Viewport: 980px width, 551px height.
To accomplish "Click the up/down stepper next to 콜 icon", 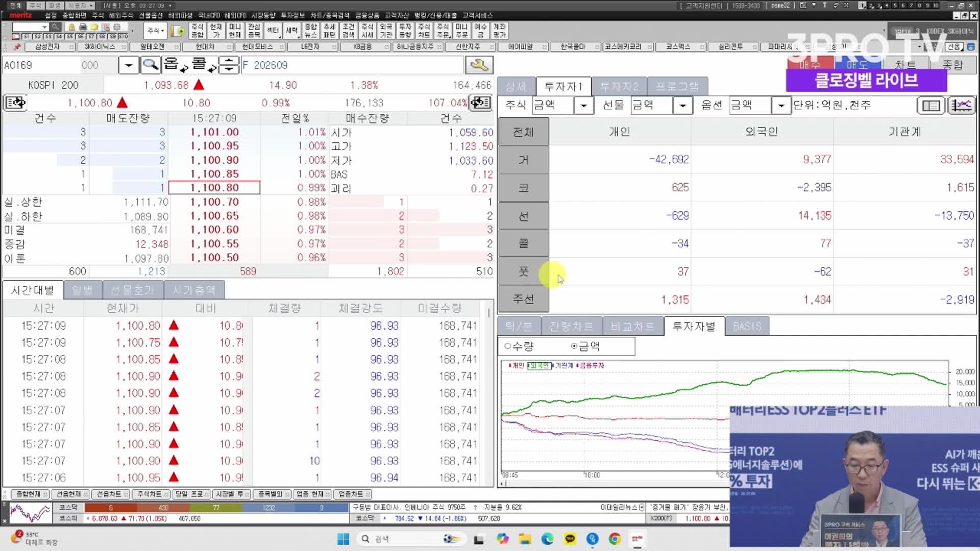I will tap(229, 65).
